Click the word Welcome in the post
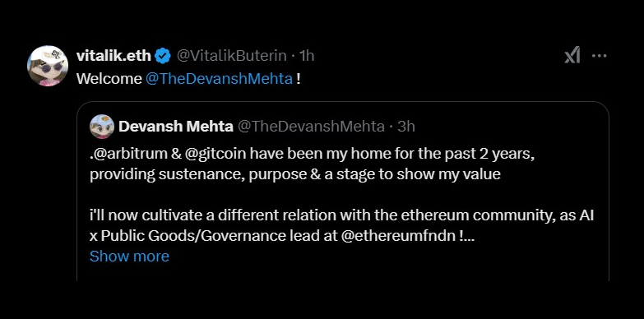This screenshot has width=644, height=319. pos(109,78)
